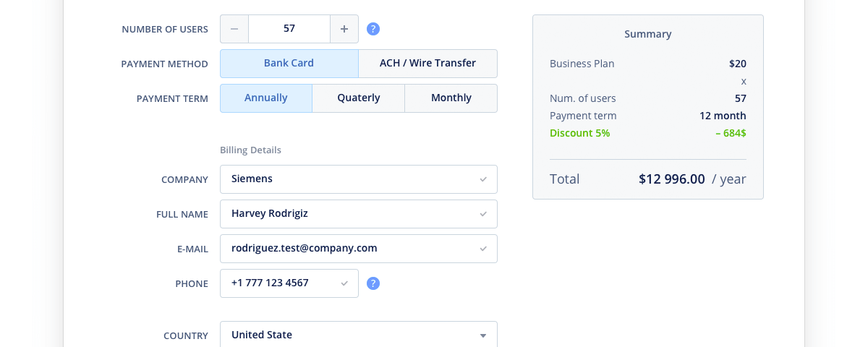Image resolution: width=868 pixels, height=347 pixels.
Task: Select Bank Card payment method
Action: (x=289, y=64)
